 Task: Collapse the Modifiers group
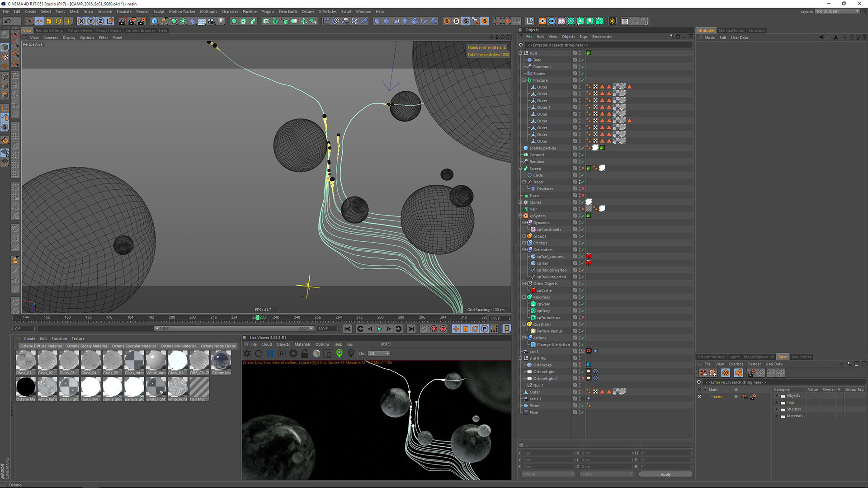click(524, 297)
